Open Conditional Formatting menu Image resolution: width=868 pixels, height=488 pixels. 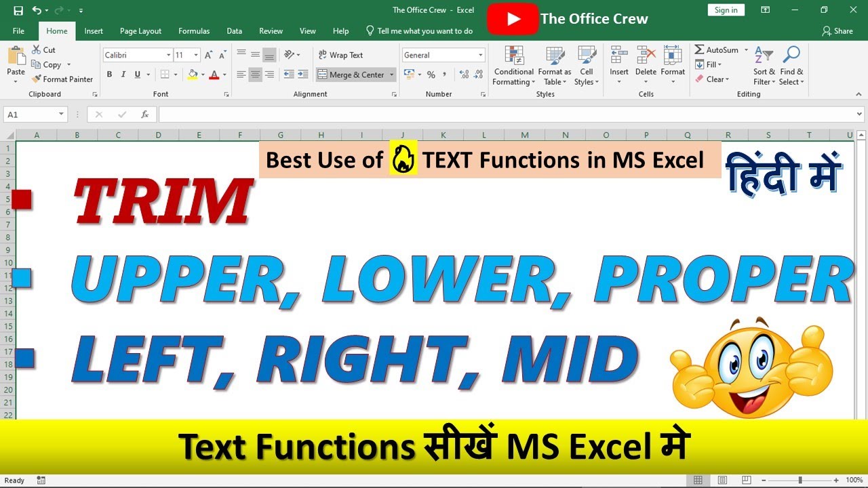point(514,66)
